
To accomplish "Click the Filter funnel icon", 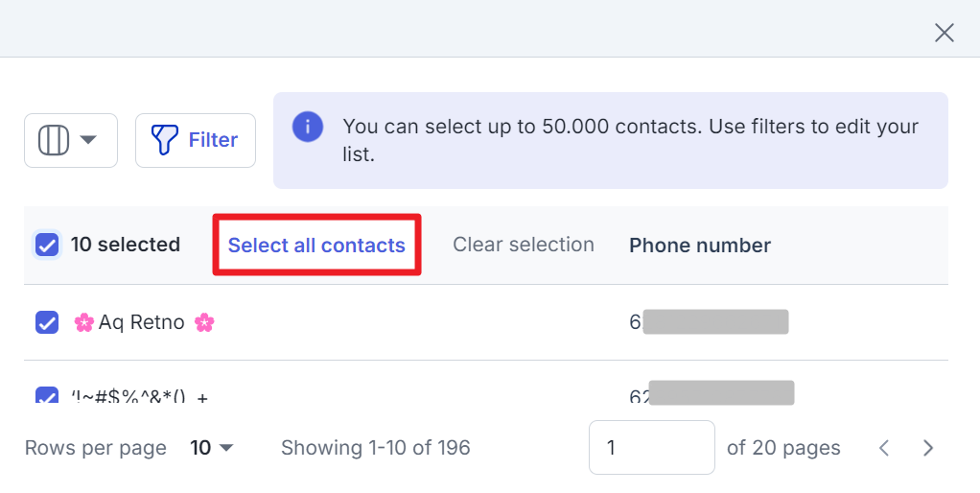I will coord(164,140).
